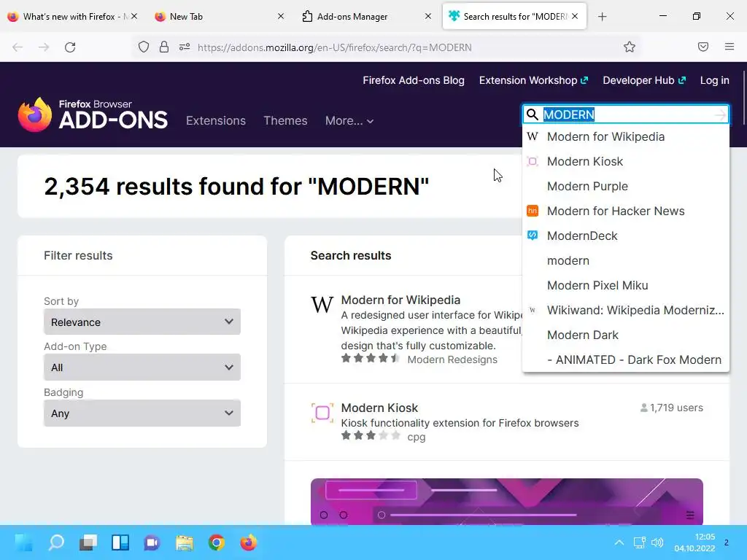Open the Developer Hub link
747x560 pixels.
(x=644, y=80)
